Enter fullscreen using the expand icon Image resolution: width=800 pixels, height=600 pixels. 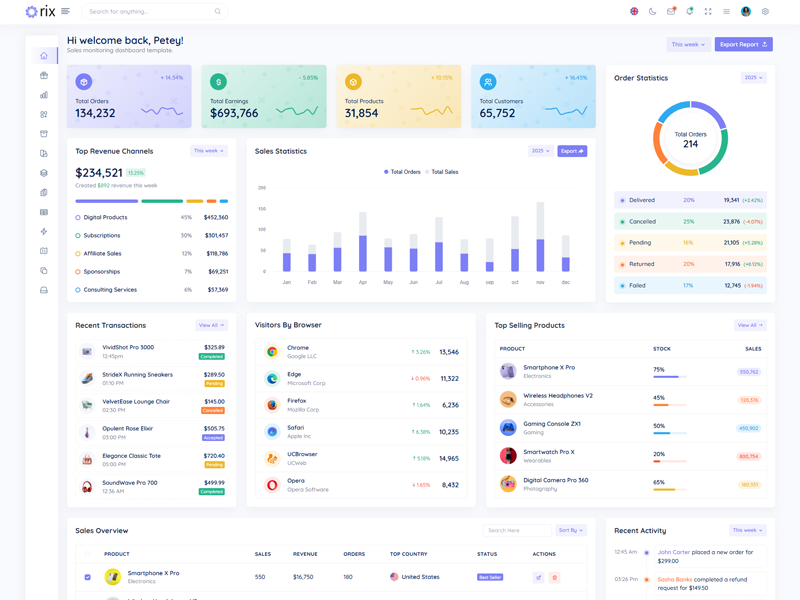(708, 12)
